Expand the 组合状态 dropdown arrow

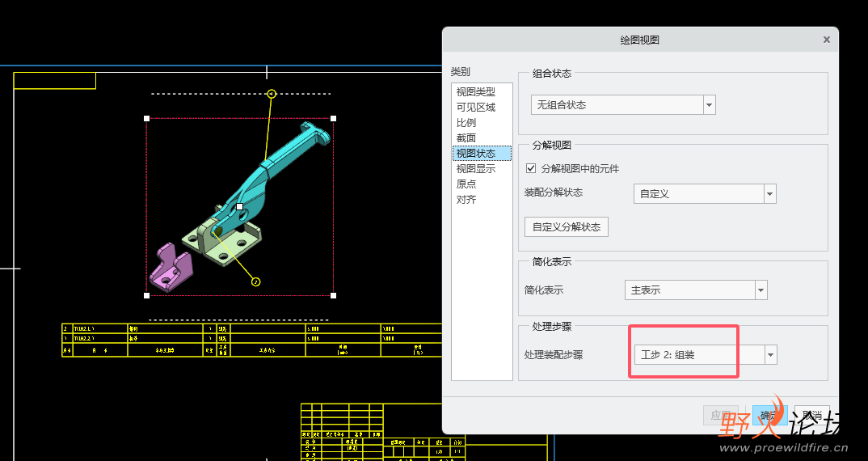[709, 104]
